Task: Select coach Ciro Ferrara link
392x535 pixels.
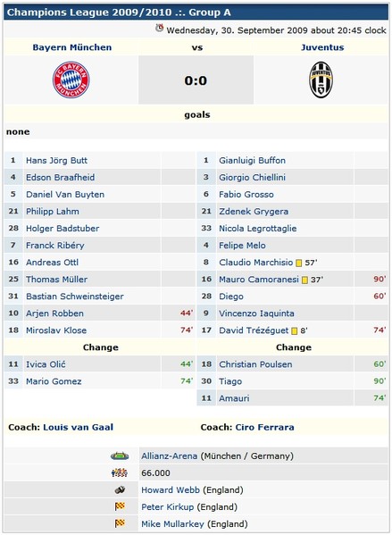Action: (264, 427)
